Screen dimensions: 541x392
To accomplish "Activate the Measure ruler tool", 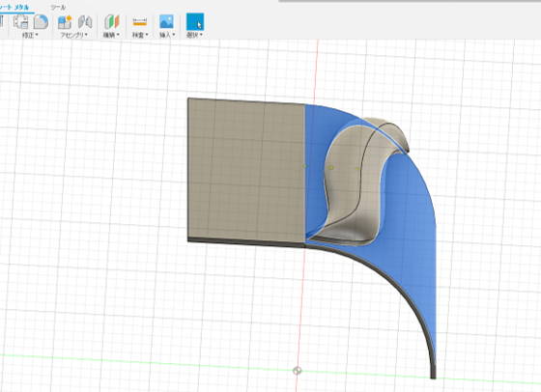I will tap(140, 21).
